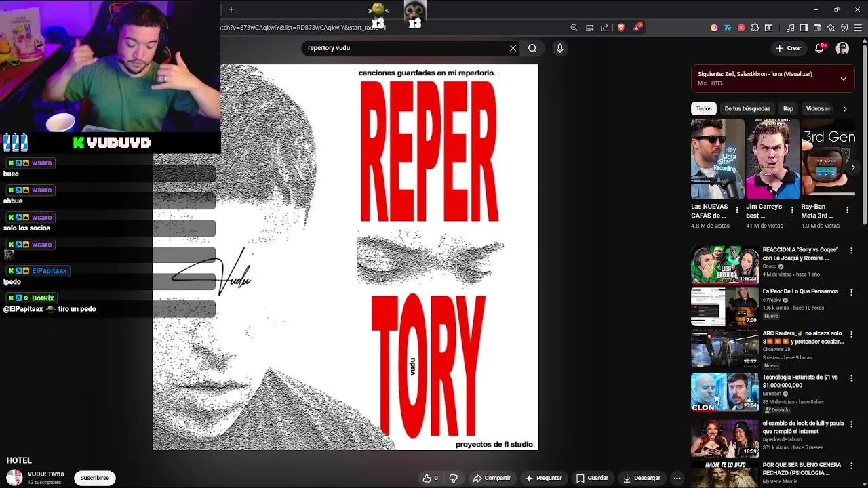Open the extensions puzzle-piece menu
The height and width of the screenshot is (488, 868).
[755, 28]
